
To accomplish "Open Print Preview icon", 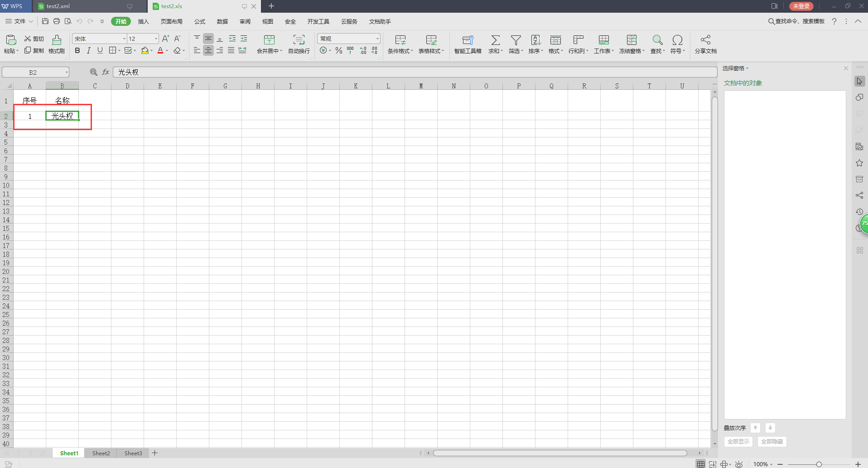I will (68, 21).
